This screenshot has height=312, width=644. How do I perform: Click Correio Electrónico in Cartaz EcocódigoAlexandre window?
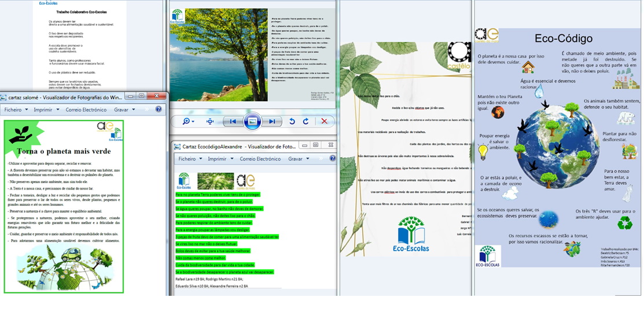(260, 158)
